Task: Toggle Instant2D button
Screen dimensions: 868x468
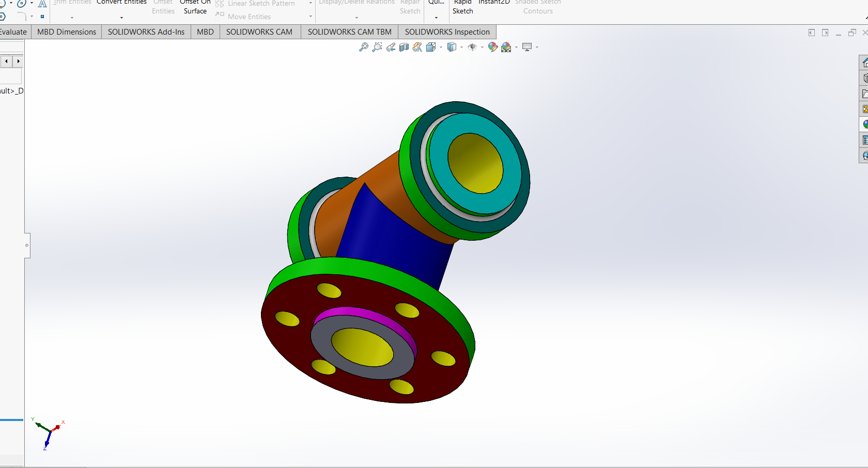Action: [494, 3]
